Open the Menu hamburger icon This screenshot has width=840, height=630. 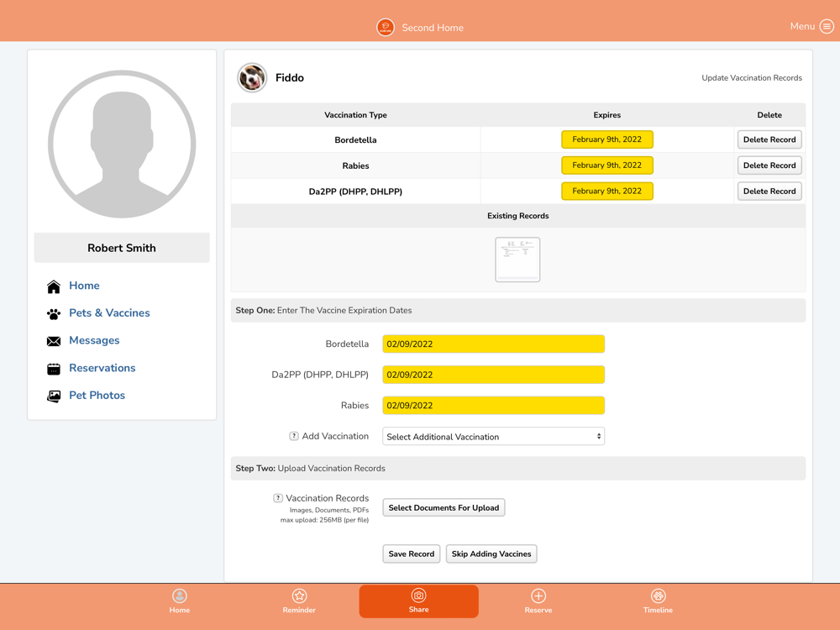(x=827, y=26)
